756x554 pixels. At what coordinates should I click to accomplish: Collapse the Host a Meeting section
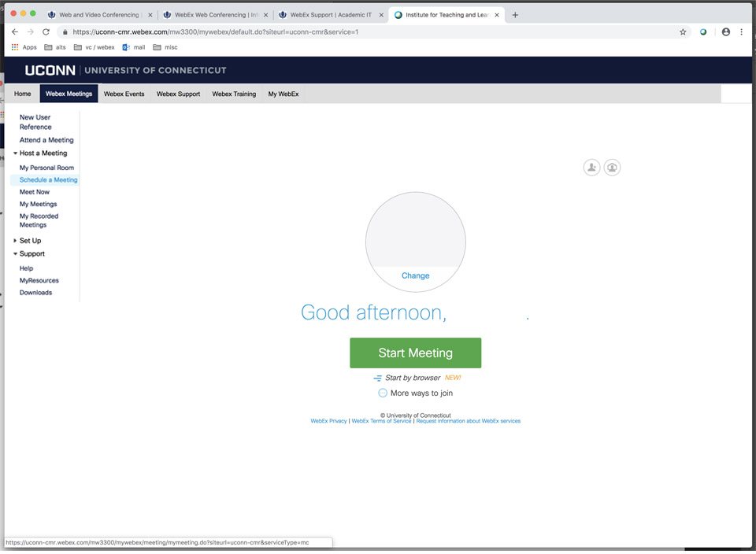click(15, 153)
